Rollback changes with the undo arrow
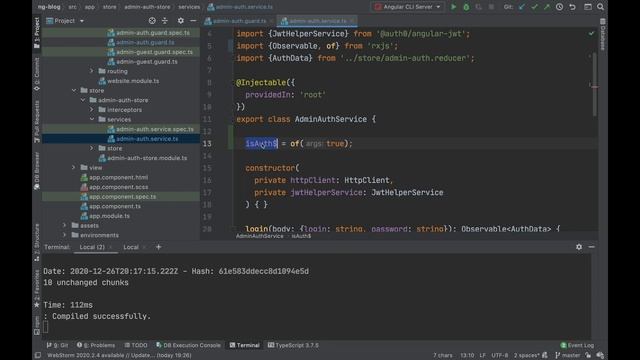 point(572,7)
